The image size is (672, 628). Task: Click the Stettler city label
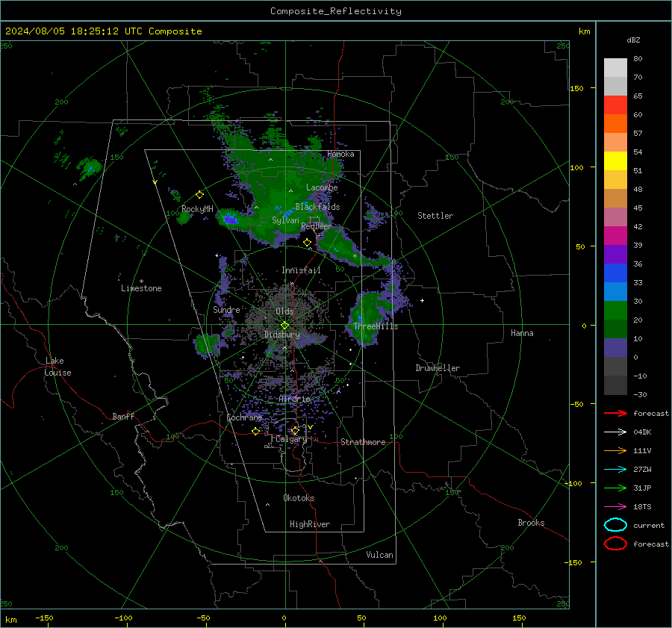pos(435,216)
